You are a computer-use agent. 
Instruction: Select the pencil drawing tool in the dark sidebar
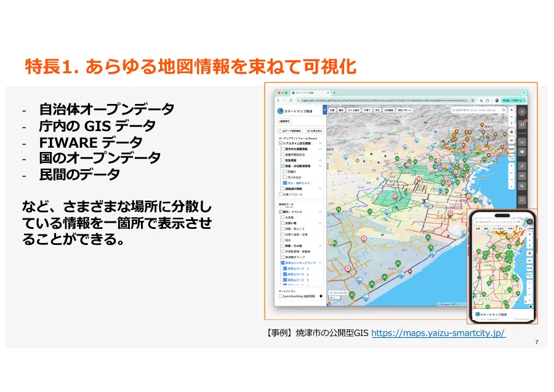point(522,166)
